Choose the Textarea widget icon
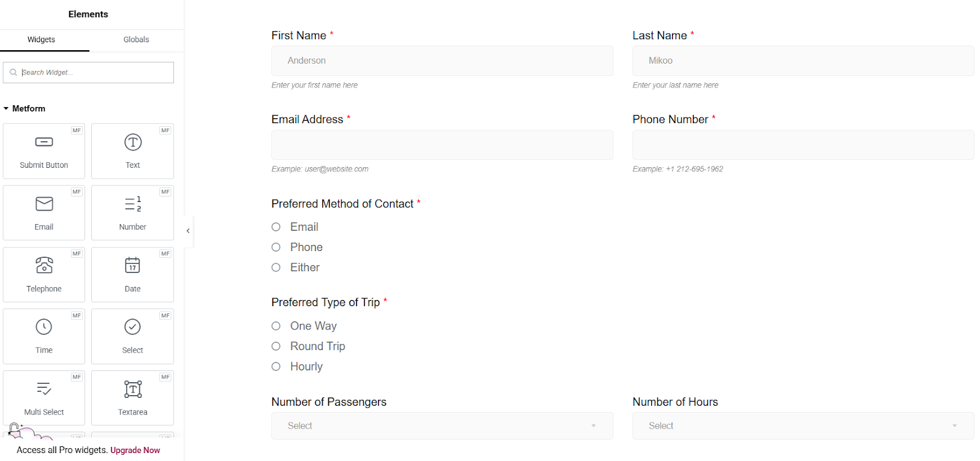The height and width of the screenshot is (461, 980). (133, 389)
